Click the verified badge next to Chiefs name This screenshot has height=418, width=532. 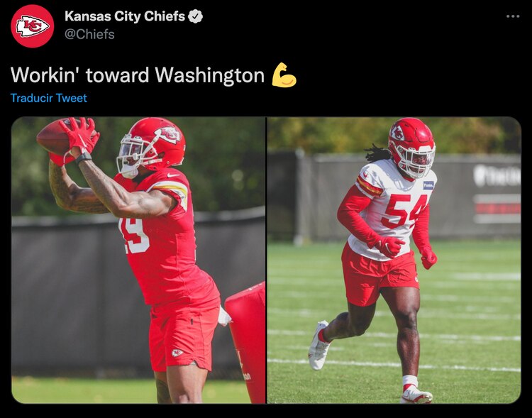click(195, 16)
